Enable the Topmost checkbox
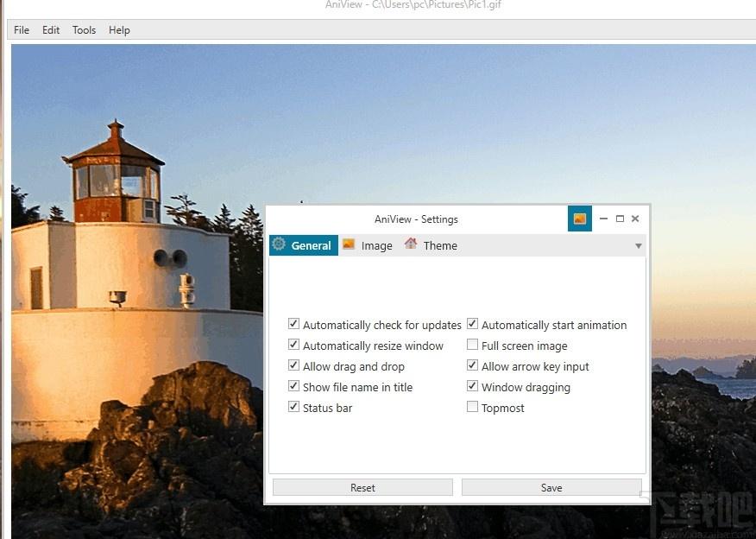This screenshot has width=756, height=539. (473, 407)
